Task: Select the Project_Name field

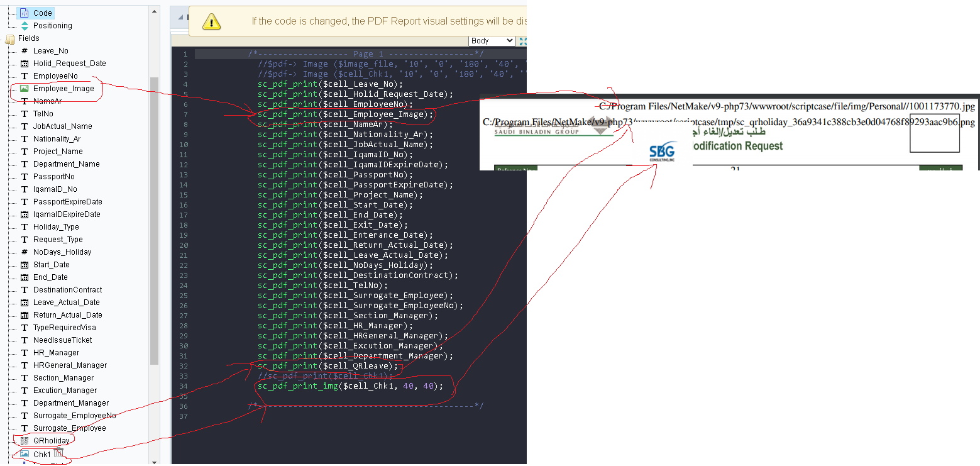Action: coord(58,152)
